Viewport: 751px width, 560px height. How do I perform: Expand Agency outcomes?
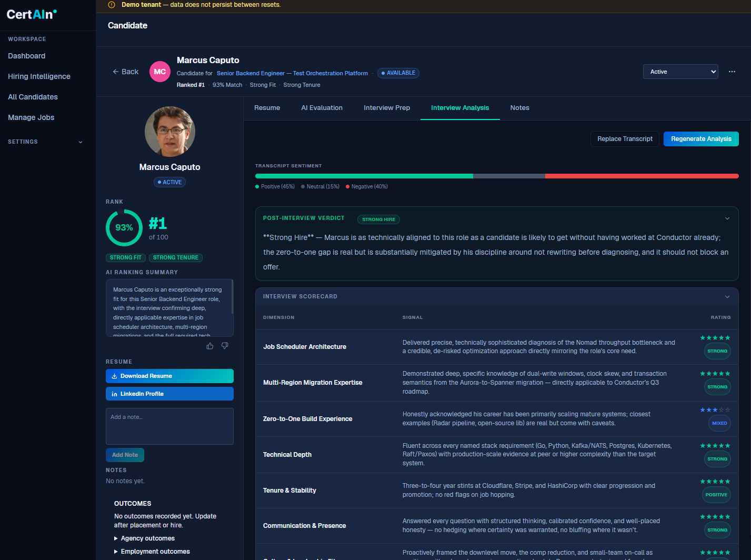[x=144, y=538]
